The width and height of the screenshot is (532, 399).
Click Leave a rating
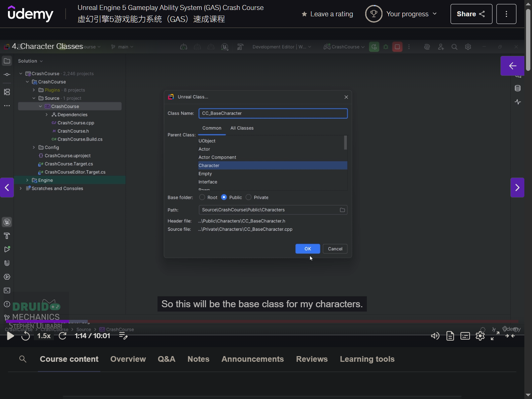tap(327, 14)
